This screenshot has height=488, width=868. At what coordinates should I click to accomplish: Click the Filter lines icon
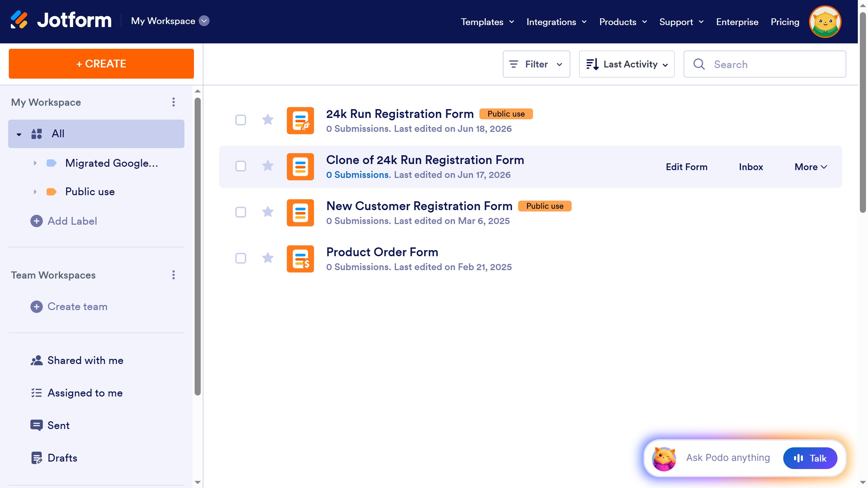(x=514, y=64)
